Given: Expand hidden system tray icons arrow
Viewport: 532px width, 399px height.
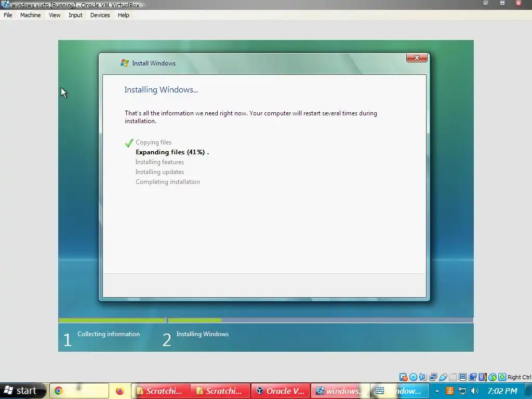Looking at the screenshot, I should tap(437, 391).
